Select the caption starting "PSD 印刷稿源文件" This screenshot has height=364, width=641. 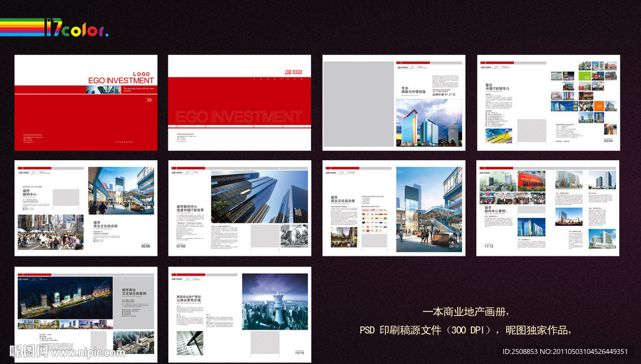pos(465,330)
